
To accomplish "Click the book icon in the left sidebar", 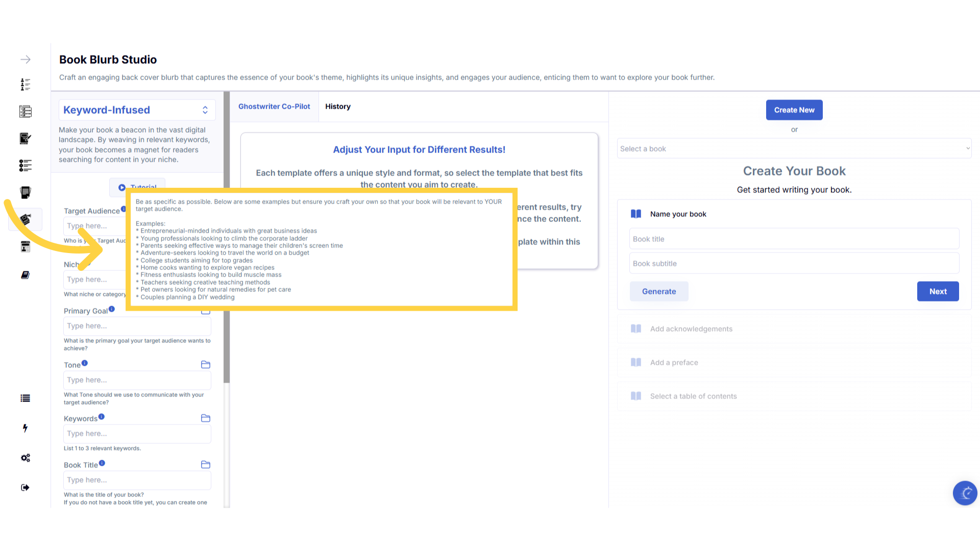I will tap(25, 275).
